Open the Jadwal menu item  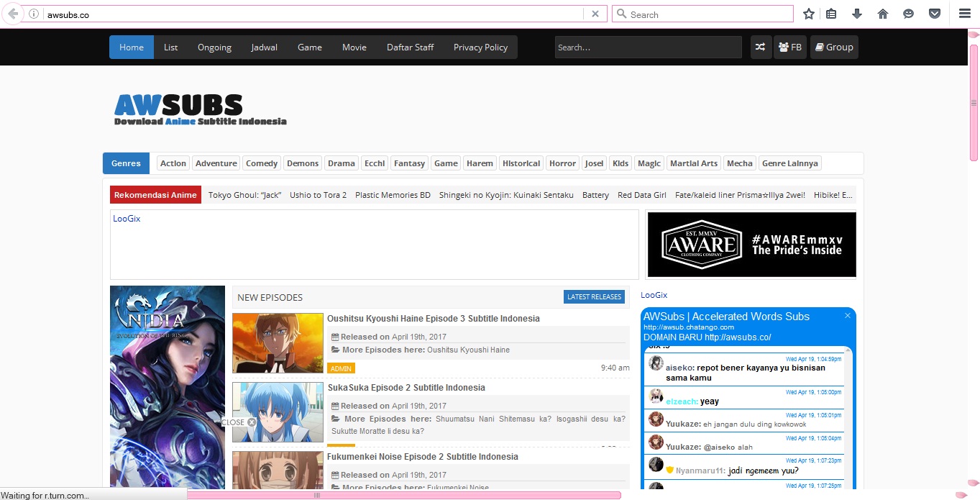click(x=265, y=47)
